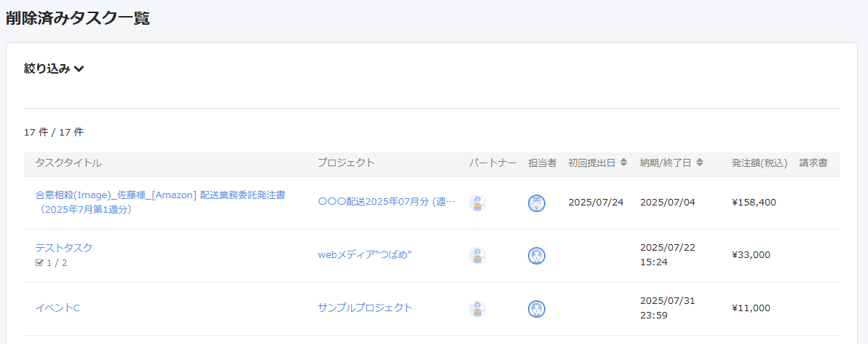Screen dimensions: 868x344
Task: Click 請求書 column header
Action: tap(813, 163)
